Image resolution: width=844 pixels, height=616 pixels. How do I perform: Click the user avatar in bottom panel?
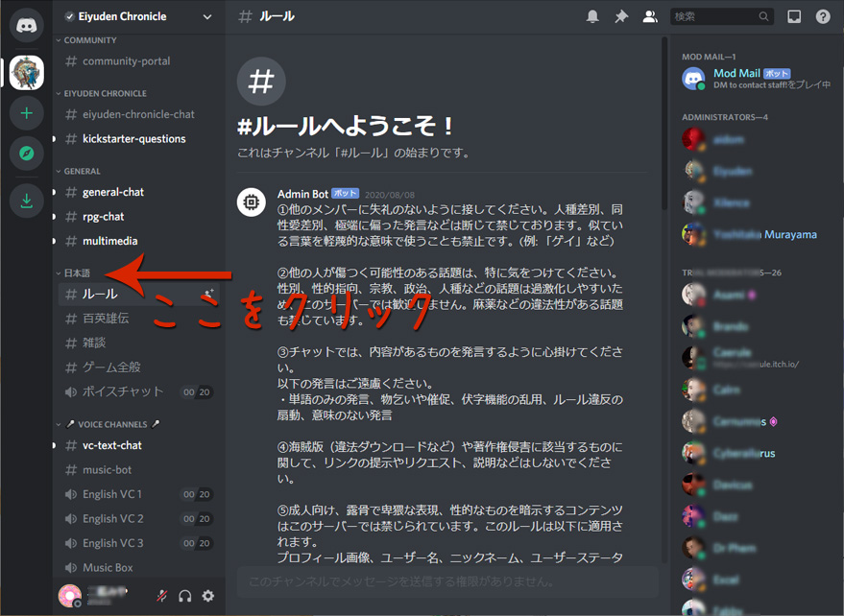click(70, 596)
